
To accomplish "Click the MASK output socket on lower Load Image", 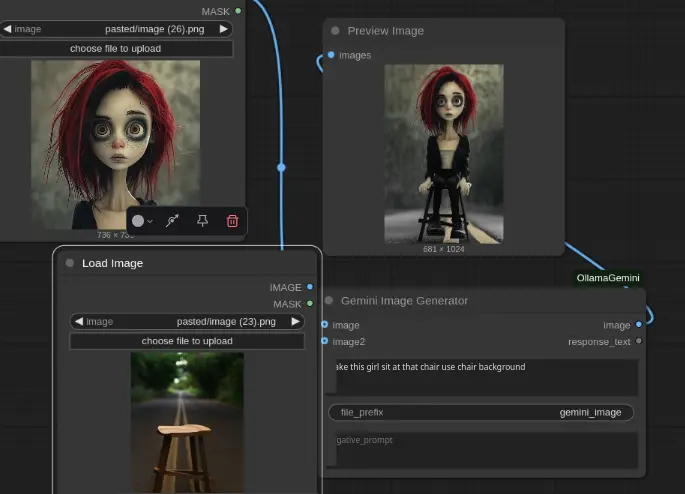I will pyautogui.click(x=310, y=304).
